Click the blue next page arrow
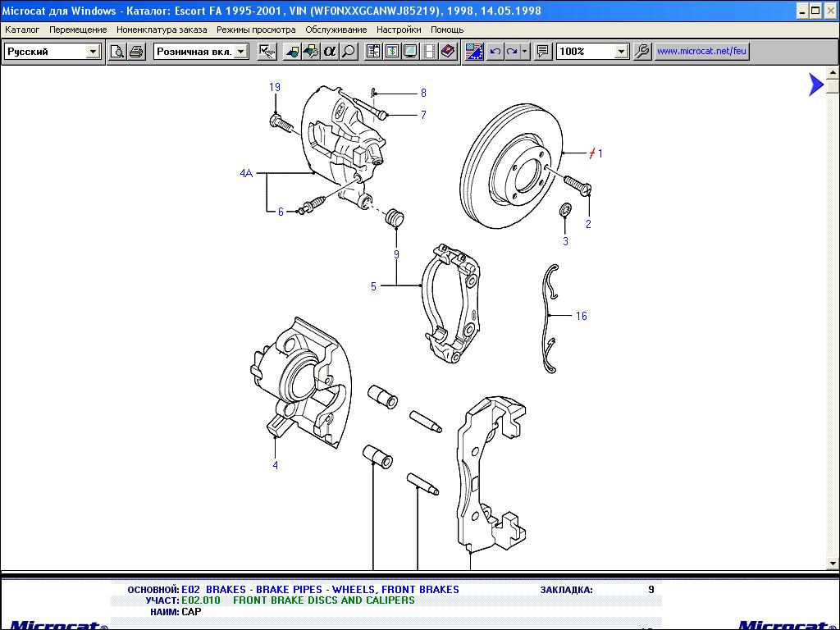Image resolution: width=840 pixels, height=630 pixels. click(x=815, y=84)
